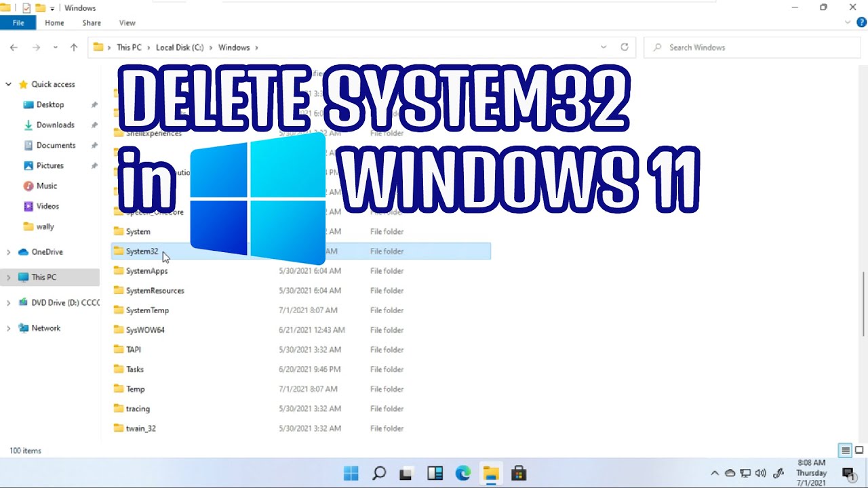This screenshot has height=488, width=868.
Task: Select the TAPI folder icon
Action: tap(119, 350)
